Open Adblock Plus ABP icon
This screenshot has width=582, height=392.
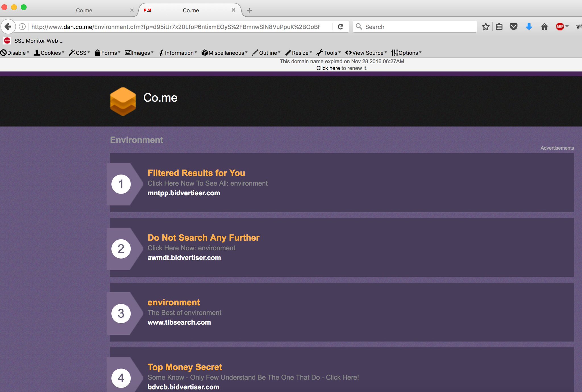(x=560, y=27)
